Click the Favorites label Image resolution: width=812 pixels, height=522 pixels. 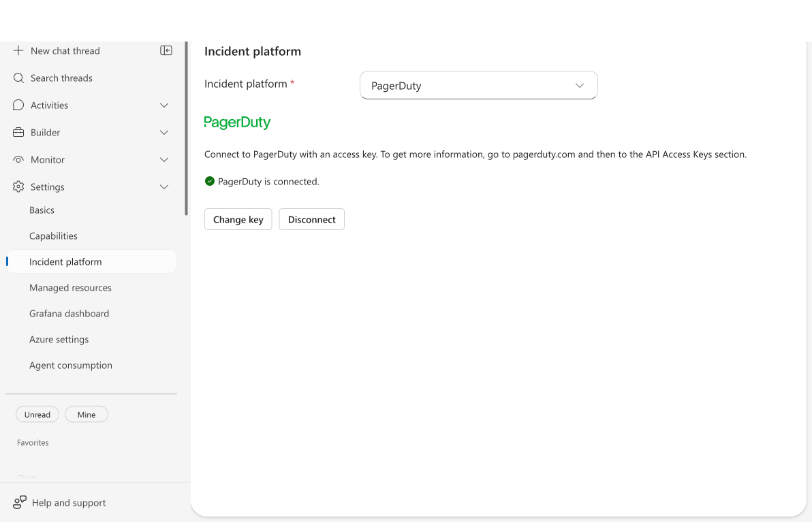pos(33,443)
